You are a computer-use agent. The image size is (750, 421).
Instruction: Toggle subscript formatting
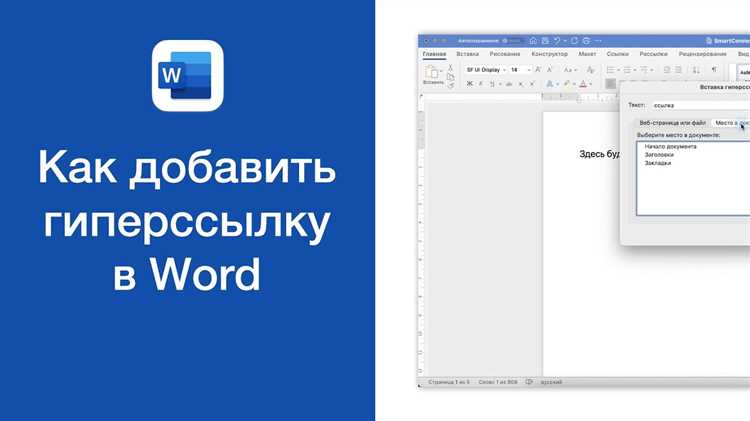[x=521, y=84]
